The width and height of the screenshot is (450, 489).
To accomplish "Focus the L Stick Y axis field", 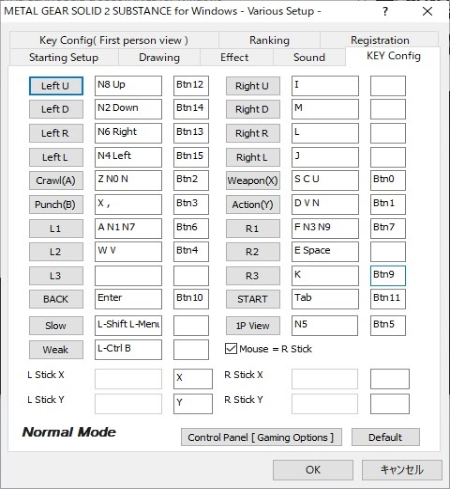I will (193, 404).
